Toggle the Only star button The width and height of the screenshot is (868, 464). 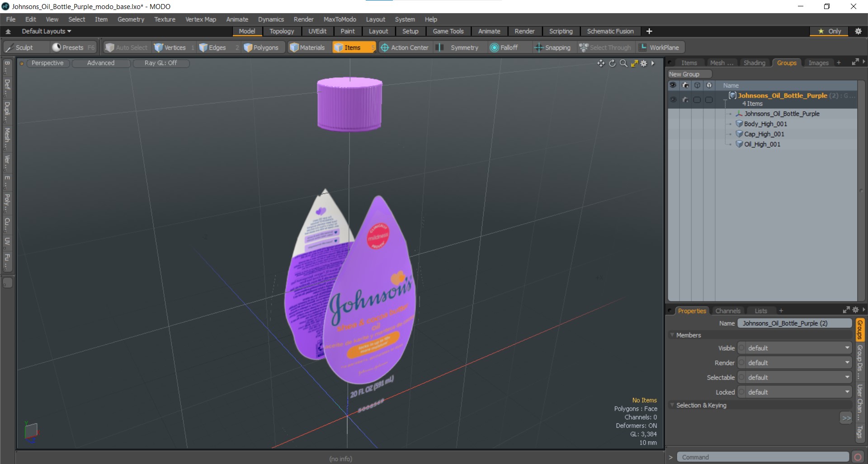[830, 31]
